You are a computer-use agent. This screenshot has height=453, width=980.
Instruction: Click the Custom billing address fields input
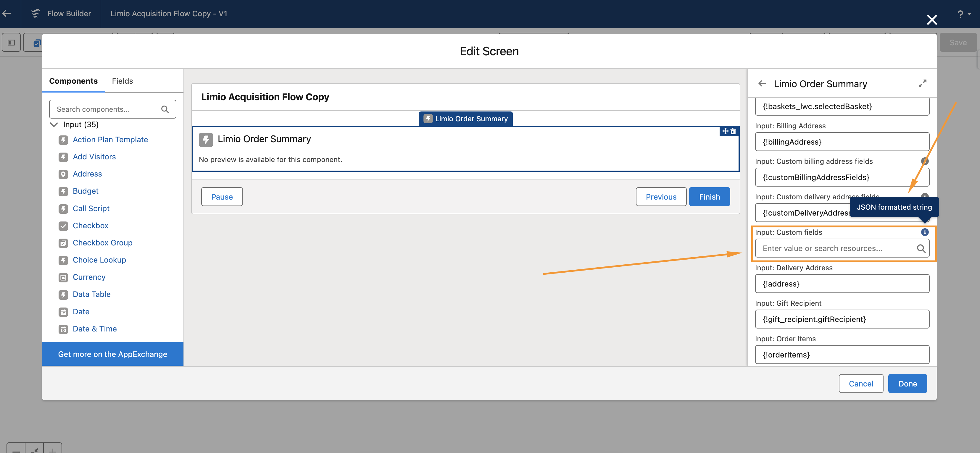point(842,177)
